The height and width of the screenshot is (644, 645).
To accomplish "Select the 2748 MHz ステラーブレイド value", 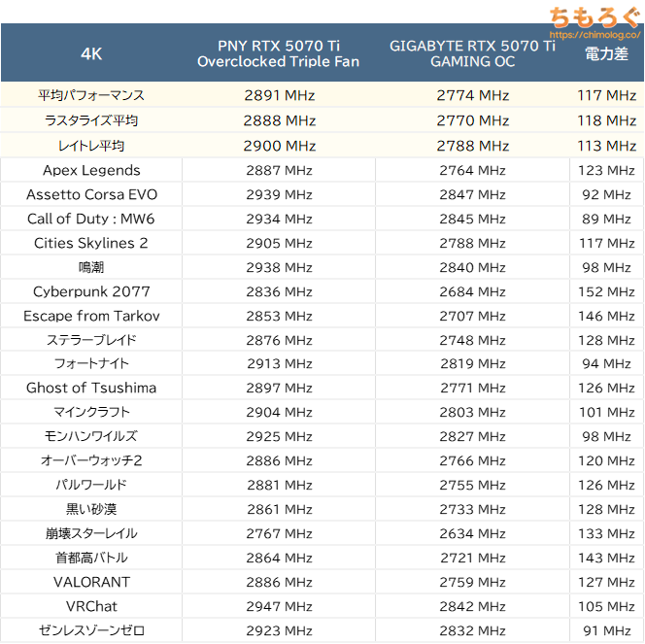I will coord(472,340).
